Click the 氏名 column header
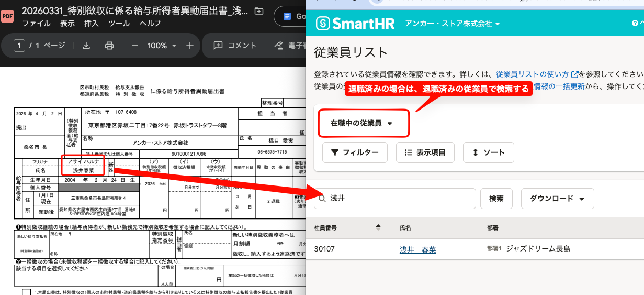Image resolution: width=644 pixels, height=295 pixels. point(405,228)
